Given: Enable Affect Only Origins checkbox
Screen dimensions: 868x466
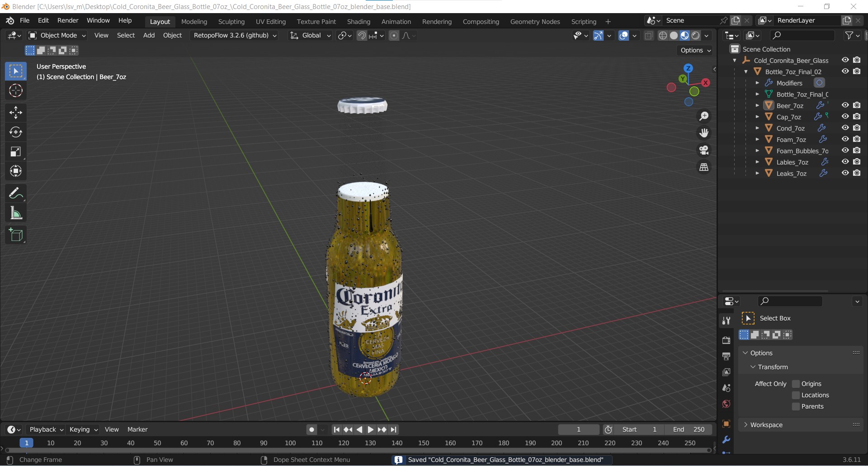Looking at the screenshot, I should (796, 384).
